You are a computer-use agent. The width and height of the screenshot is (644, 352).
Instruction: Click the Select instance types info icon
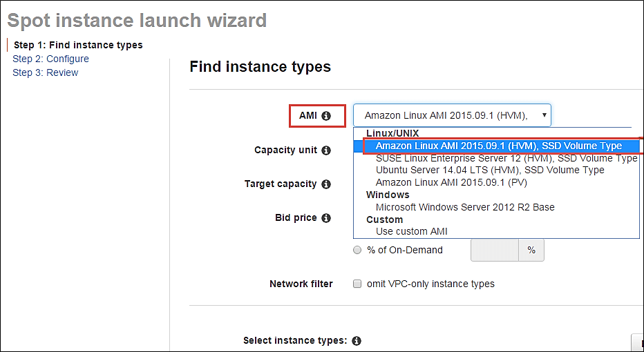357,341
